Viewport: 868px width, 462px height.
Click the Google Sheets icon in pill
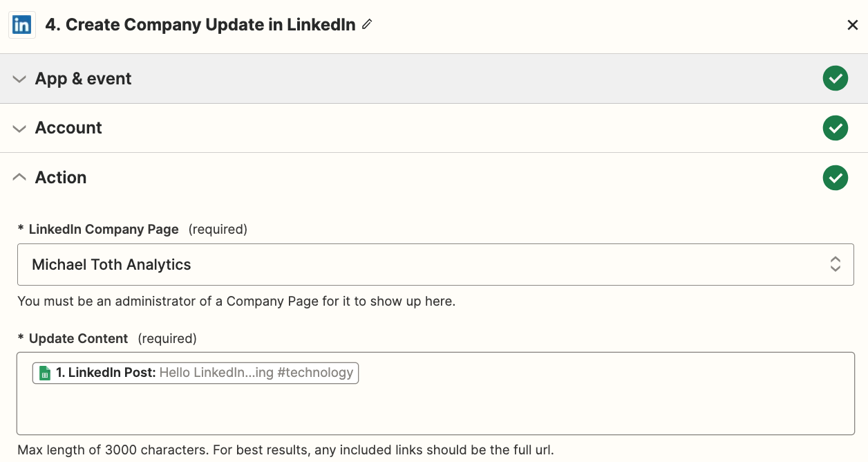tap(45, 373)
